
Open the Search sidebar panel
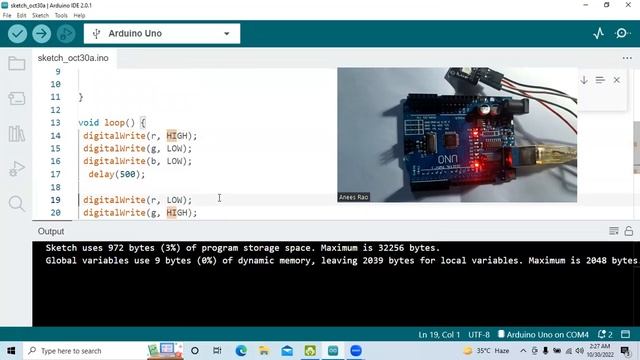tap(16, 203)
